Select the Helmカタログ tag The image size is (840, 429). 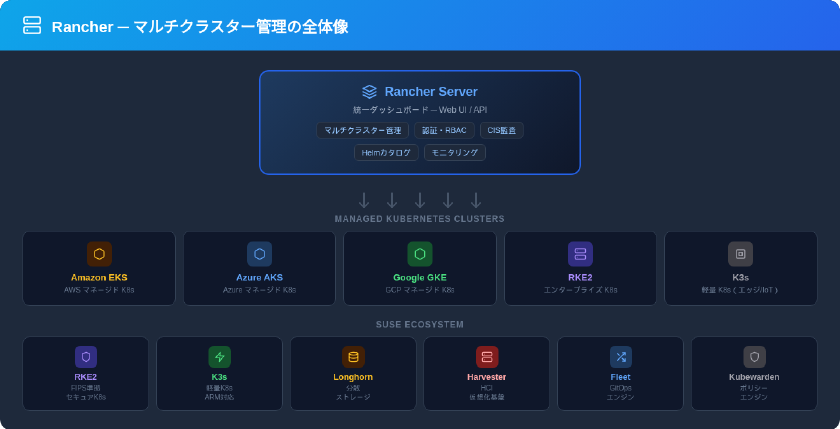coord(386,153)
